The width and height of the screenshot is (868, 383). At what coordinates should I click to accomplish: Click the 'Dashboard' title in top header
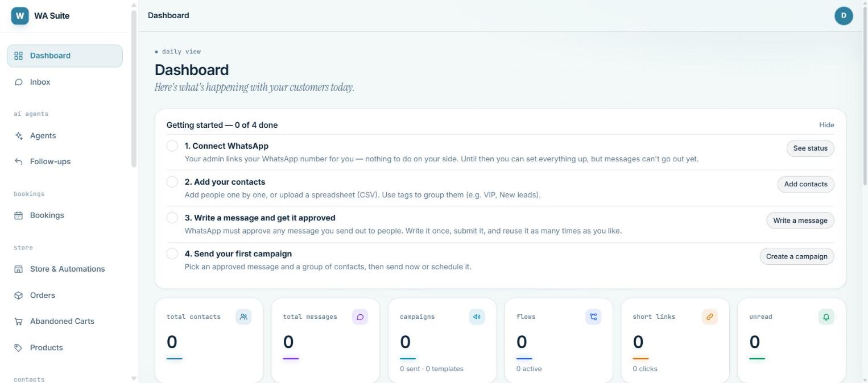coord(168,15)
